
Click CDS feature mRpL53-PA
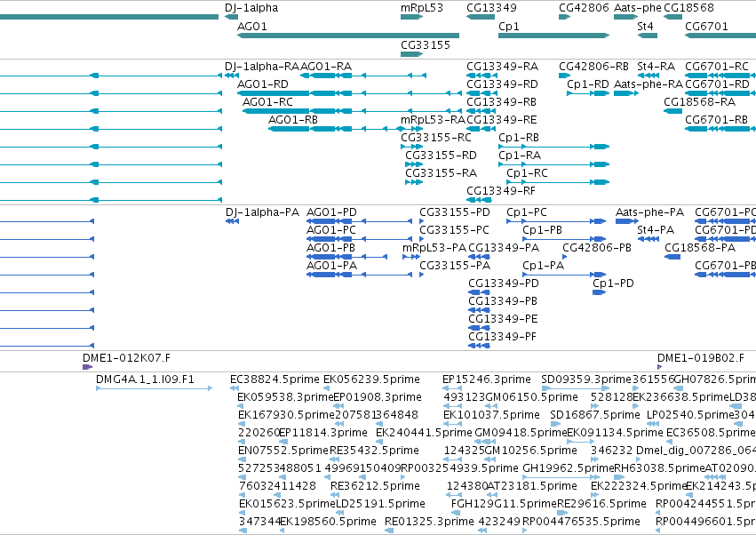(x=411, y=257)
